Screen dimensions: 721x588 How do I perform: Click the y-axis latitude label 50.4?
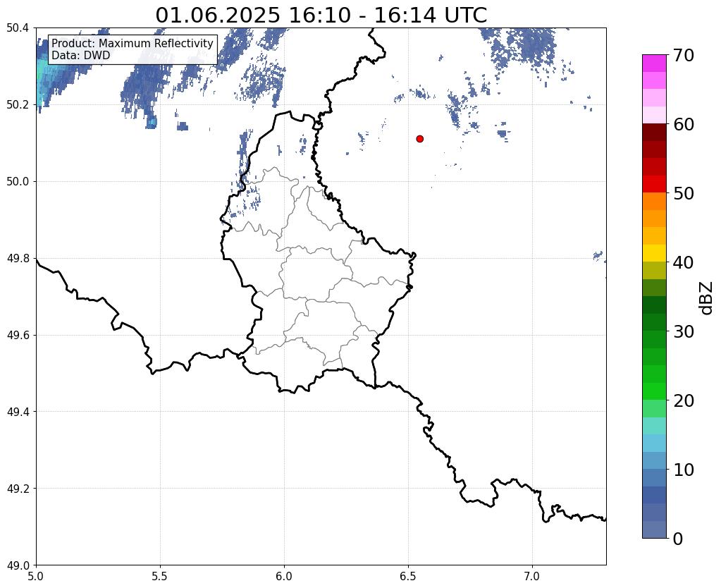[18, 28]
